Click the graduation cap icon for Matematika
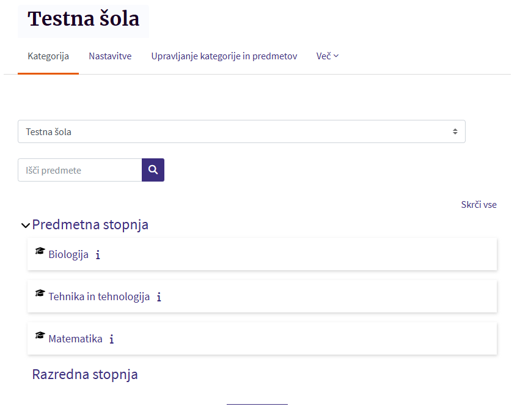Screen dimensions: 520x420 coord(40,336)
